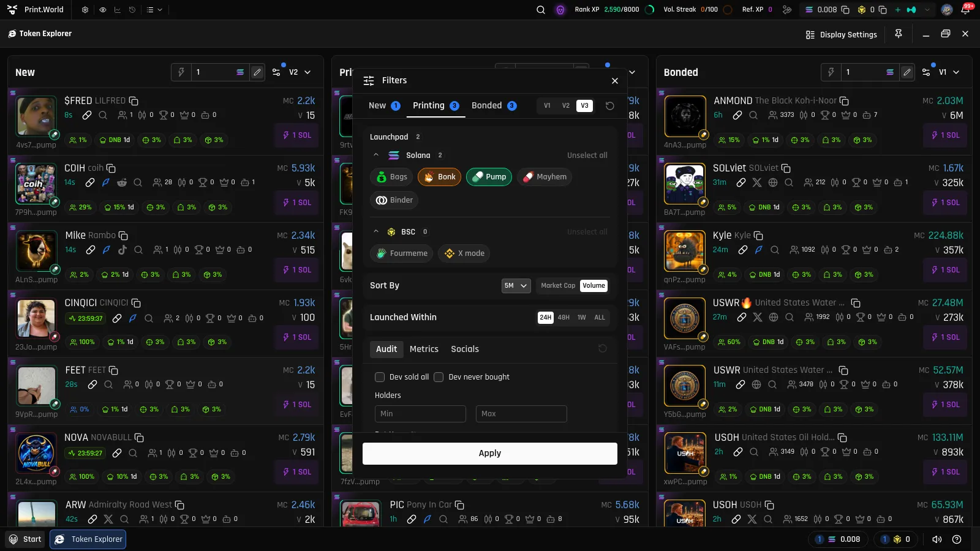Toggle the Bonk launchpad chip
The height and width of the screenshot is (551, 980).
(440, 177)
